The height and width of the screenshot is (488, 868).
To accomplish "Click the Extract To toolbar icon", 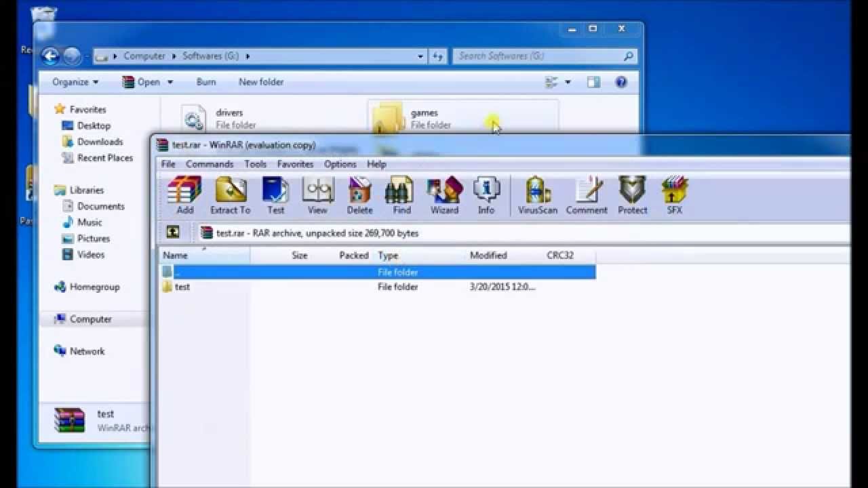I will (x=231, y=195).
